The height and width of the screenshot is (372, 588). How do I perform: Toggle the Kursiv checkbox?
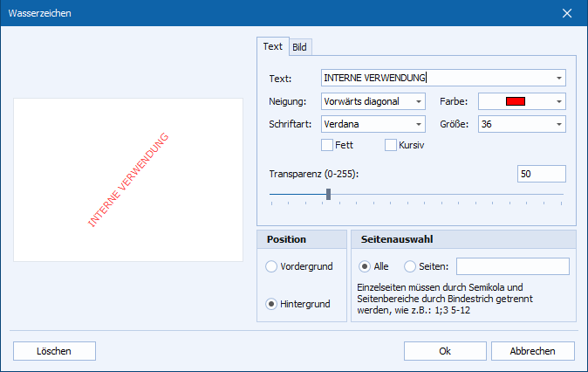391,145
